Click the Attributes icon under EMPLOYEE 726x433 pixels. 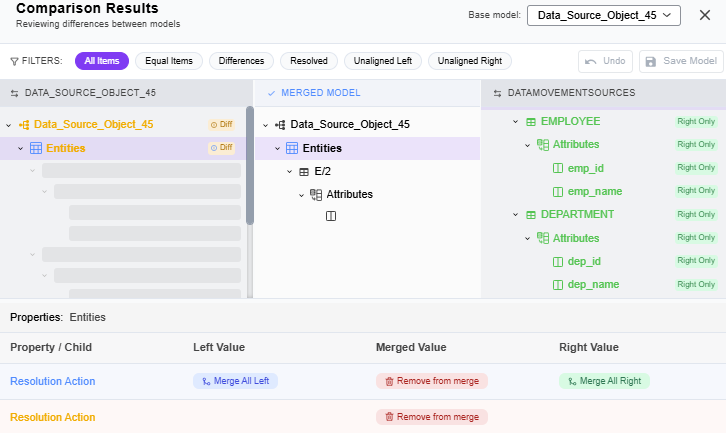543,144
